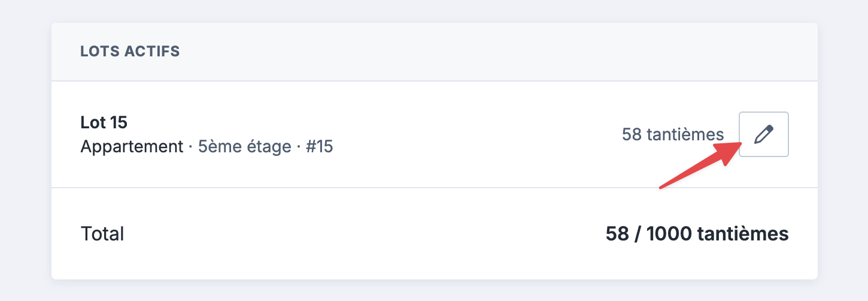This screenshot has width=868, height=301.
Task: Click the Appartement type label
Action: (132, 146)
